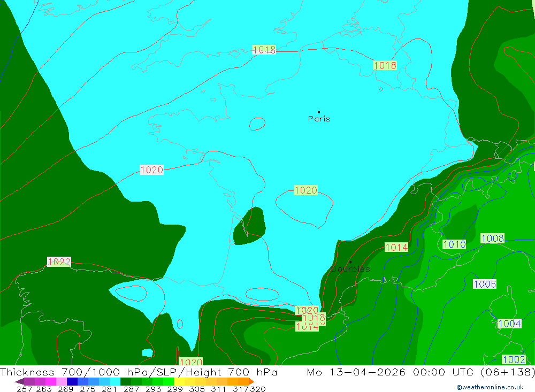Select the bright lime green legend swatch
Screen dimensions: 535x392
(169, 381)
